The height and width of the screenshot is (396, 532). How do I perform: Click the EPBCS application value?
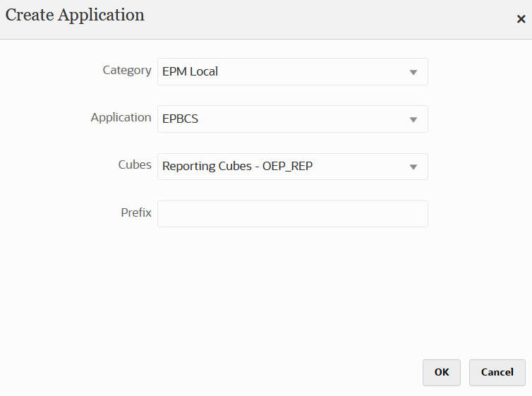click(x=181, y=119)
